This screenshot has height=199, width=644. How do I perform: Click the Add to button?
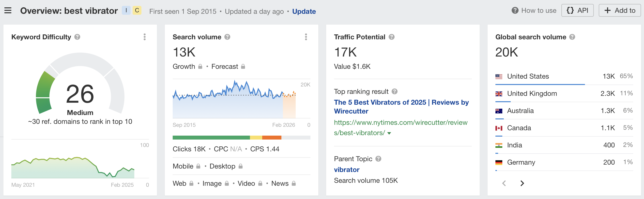(x=619, y=11)
